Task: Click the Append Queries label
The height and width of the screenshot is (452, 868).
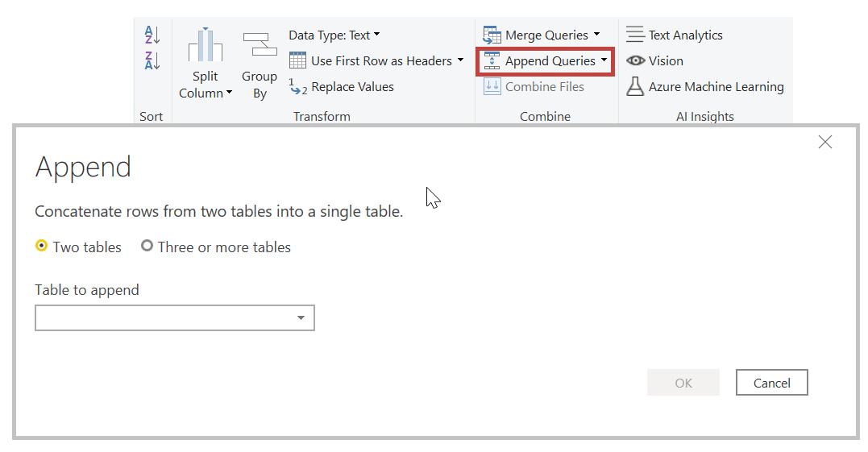Action: click(550, 61)
